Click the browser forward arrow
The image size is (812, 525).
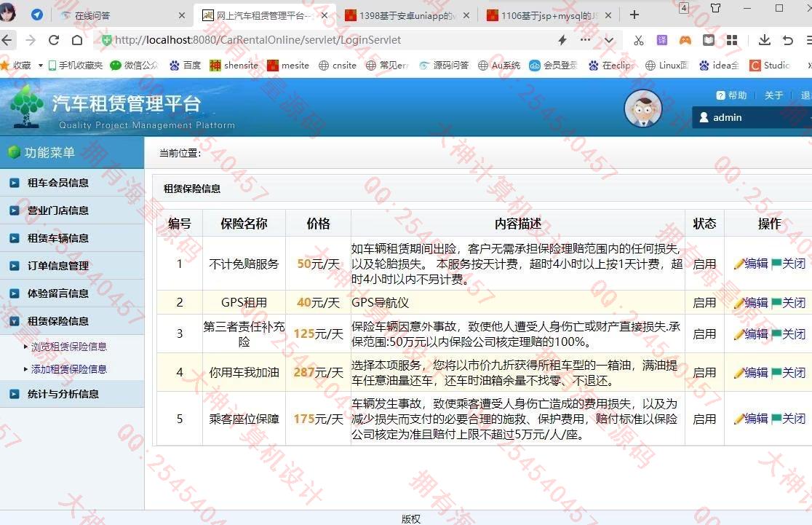pos(31,40)
